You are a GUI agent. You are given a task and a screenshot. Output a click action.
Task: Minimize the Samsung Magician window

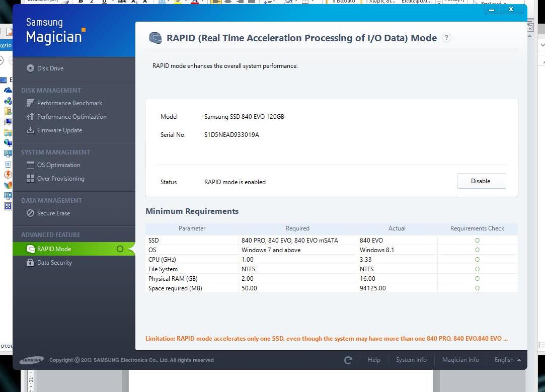pos(492,10)
